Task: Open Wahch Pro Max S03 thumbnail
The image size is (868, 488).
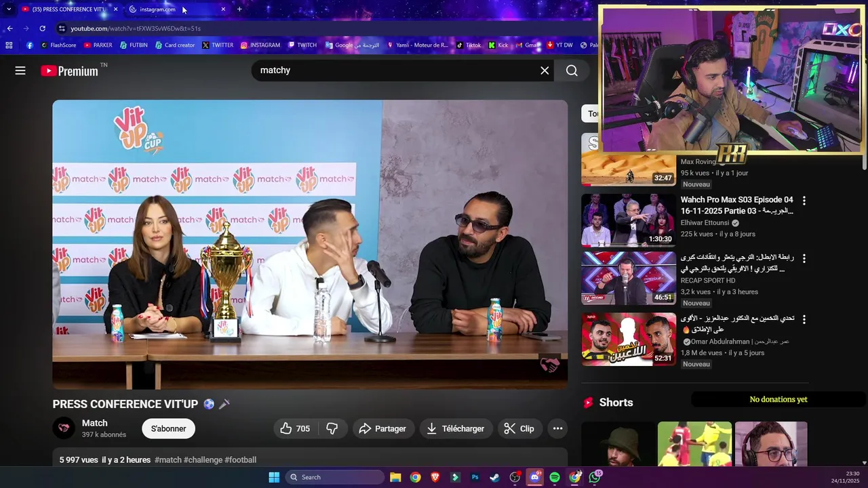Action: 629,220
